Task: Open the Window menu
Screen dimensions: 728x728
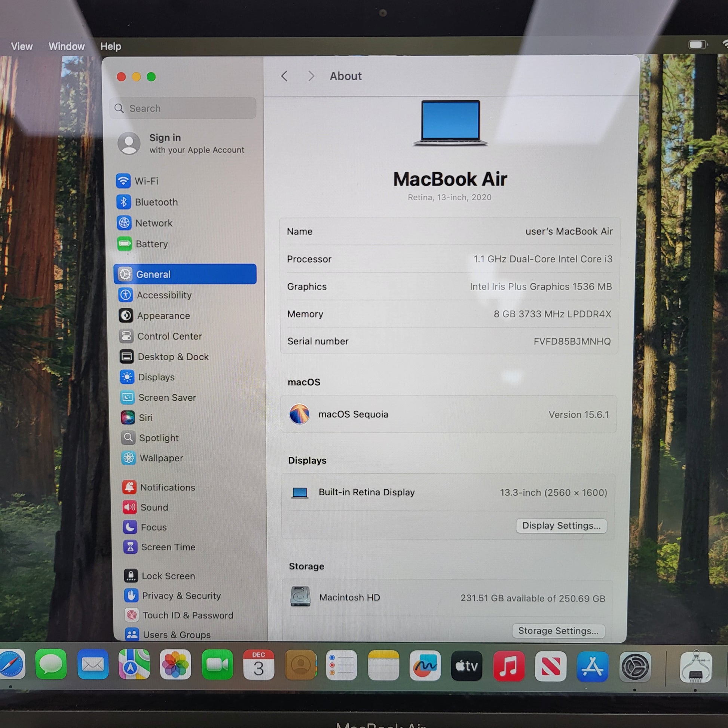Action: (66, 46)
